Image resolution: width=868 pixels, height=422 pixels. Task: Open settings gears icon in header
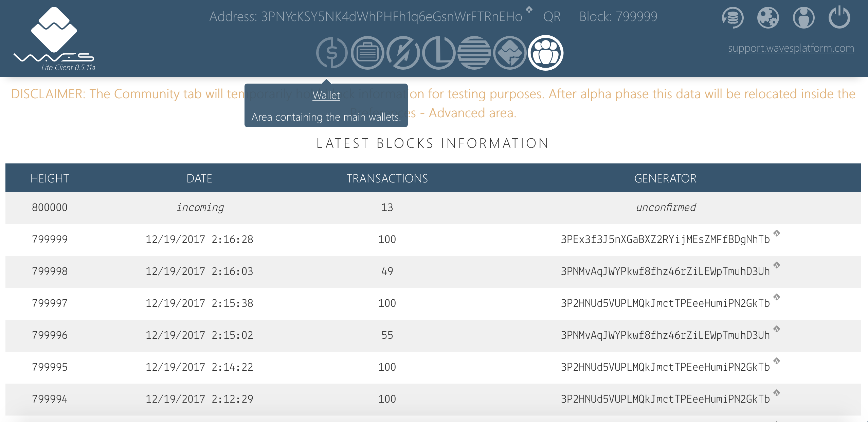tap(768, 18)
